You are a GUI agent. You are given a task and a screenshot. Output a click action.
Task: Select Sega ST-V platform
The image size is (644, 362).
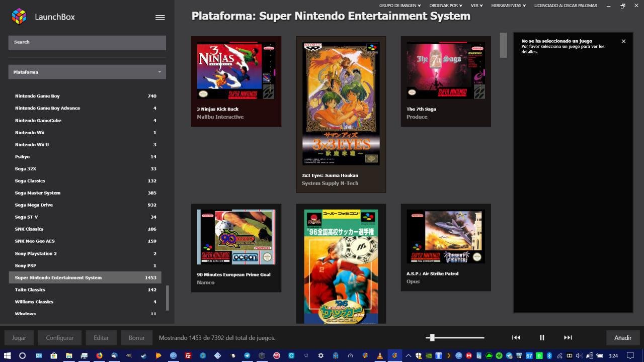click(86, 217)
